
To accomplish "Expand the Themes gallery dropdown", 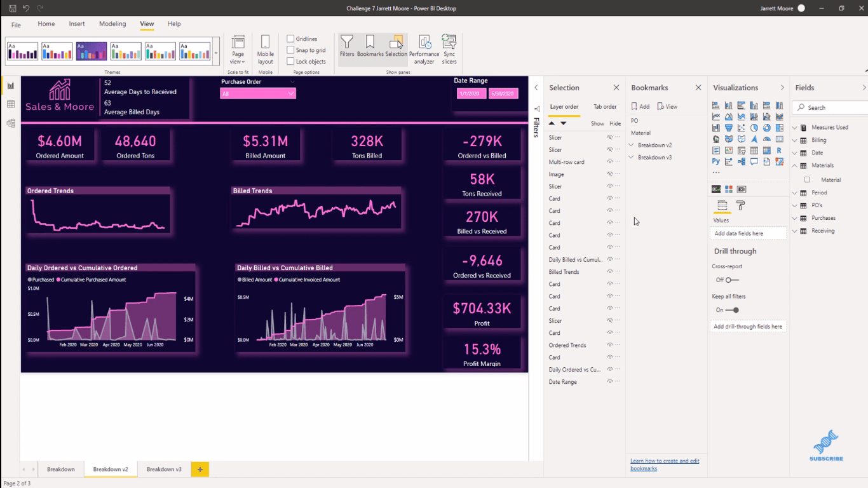I will point(216,53).
